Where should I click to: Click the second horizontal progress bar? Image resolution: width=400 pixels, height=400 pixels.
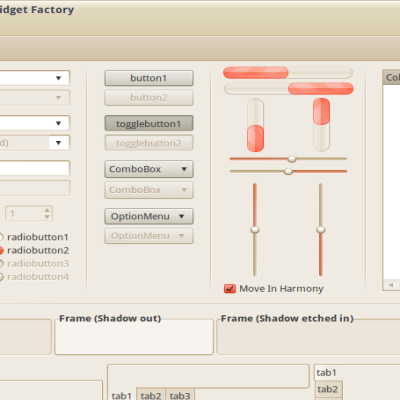[289, 89]
